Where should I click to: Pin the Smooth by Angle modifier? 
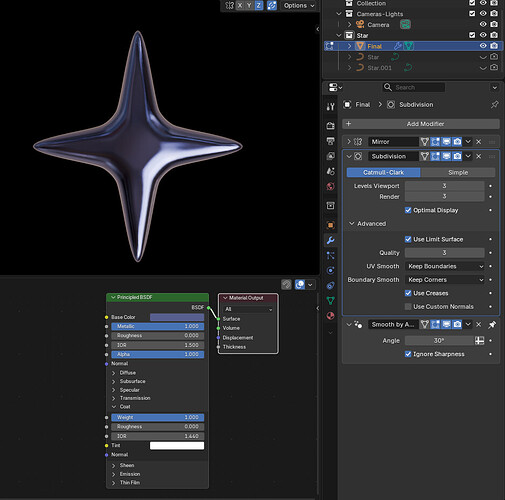pyautogui.click(x=492, y=325)
